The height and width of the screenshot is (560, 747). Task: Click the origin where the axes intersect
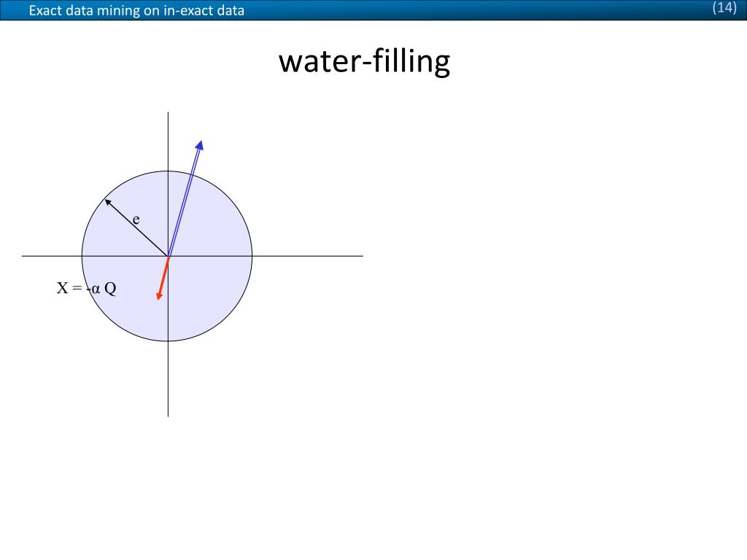pos(169,256)
